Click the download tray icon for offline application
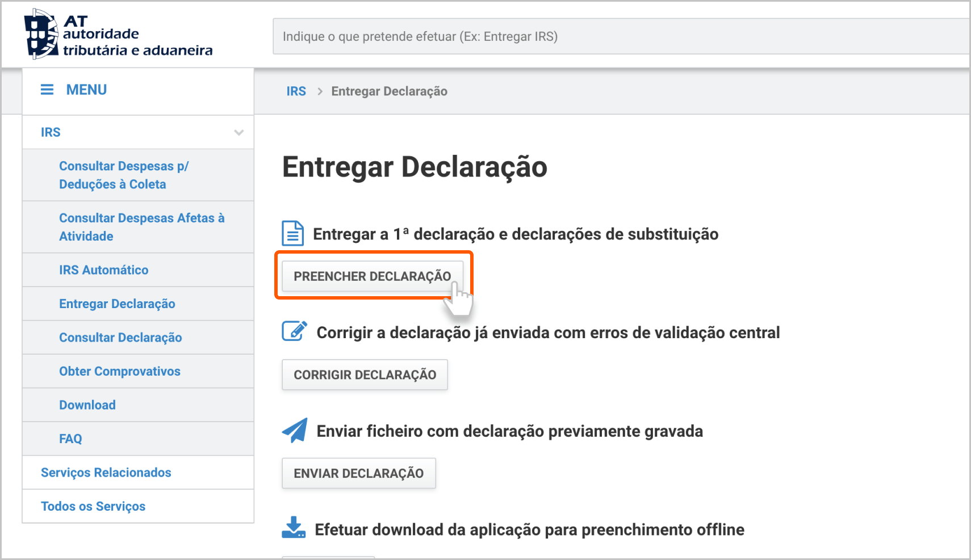The height and width of the screenshot is (560, 971). pyautogui.click(x=294, y=528)
